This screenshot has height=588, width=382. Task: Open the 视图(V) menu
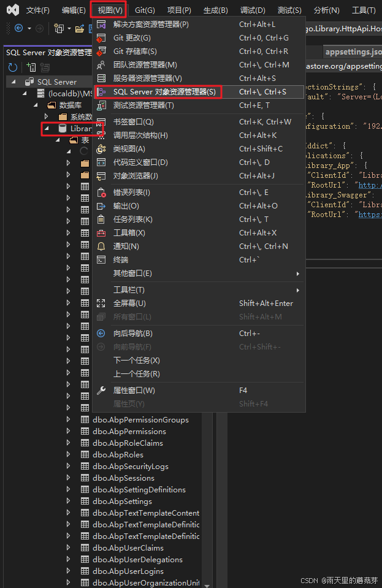coord(110,10)
